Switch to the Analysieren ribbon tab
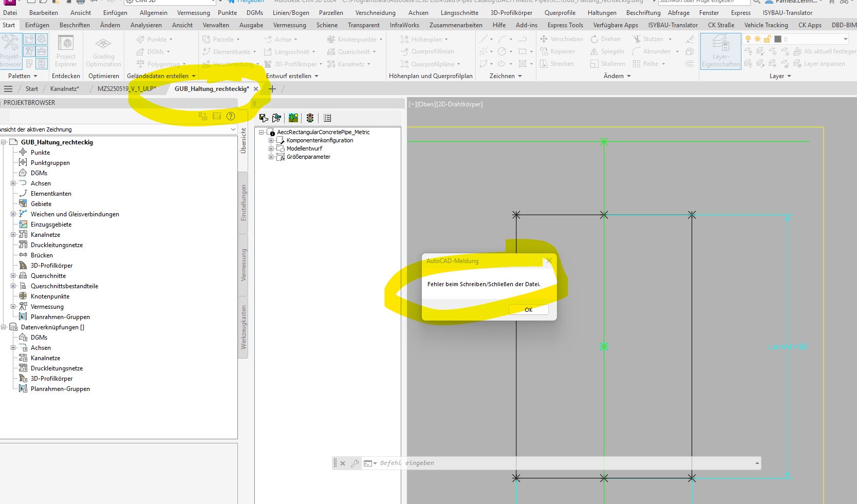 (146, 25)
